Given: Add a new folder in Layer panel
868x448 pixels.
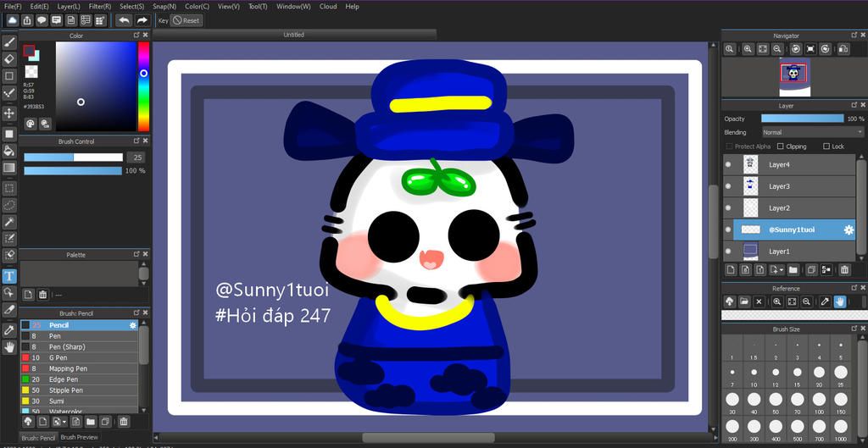Looking at the screenshot, I should tap(793, 270).
